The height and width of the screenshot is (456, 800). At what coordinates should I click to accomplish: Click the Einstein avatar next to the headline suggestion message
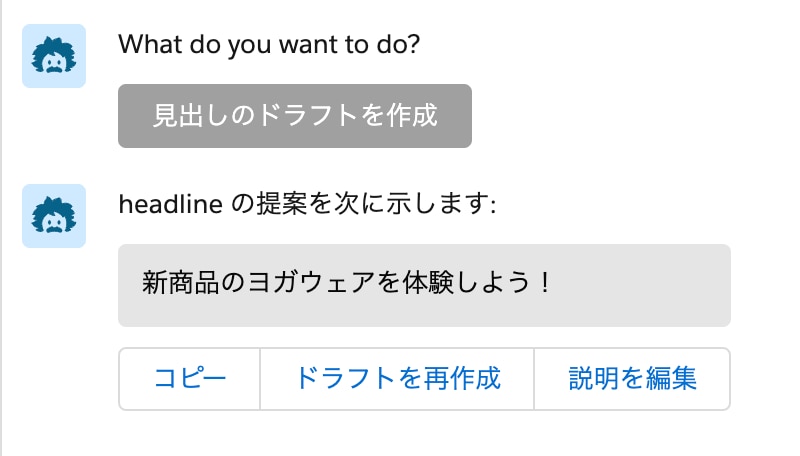[54, 216]
